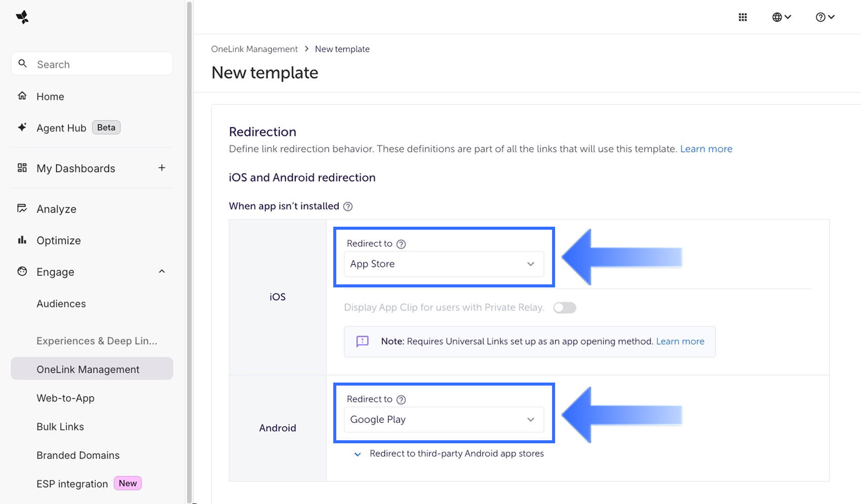
Task: Click Learn more link in Redirection description
Action: (706, 149)
